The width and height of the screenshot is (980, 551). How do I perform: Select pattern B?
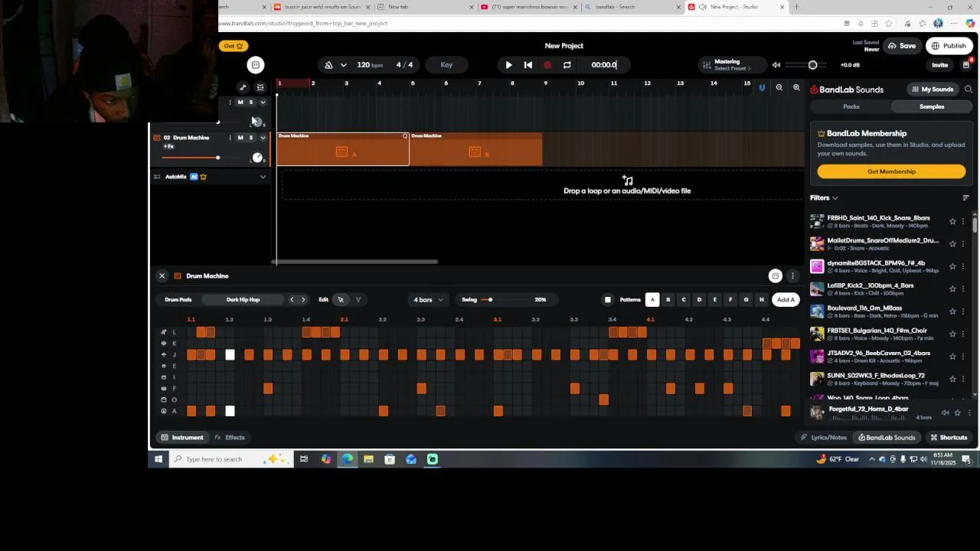(x=668, y=299)
